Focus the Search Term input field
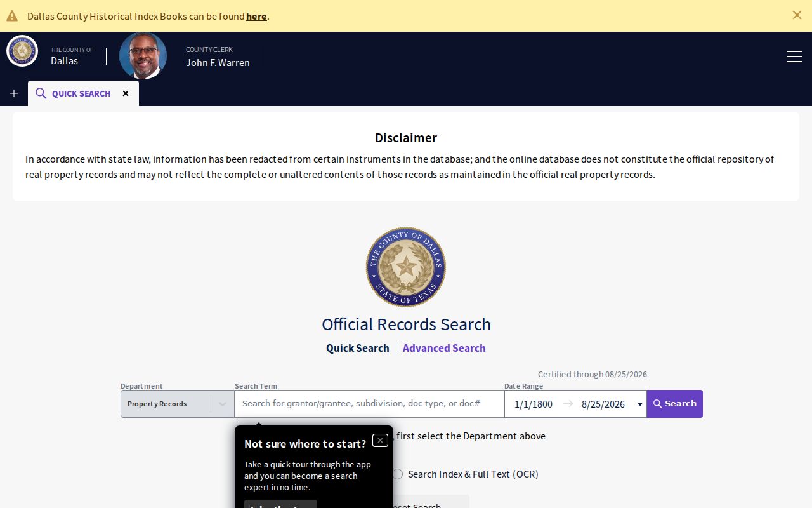Viewport: 812px width, 508px height. click(369, 404)
